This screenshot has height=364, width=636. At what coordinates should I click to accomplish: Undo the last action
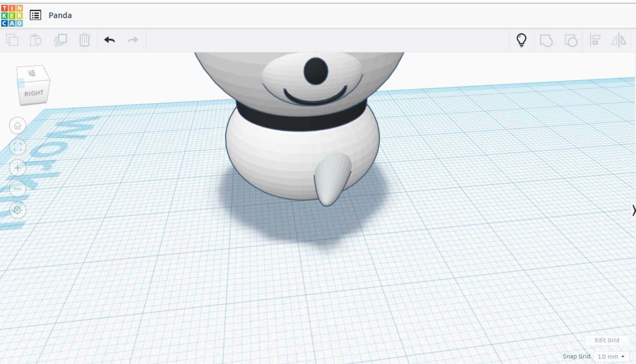(x=109, y=40)
